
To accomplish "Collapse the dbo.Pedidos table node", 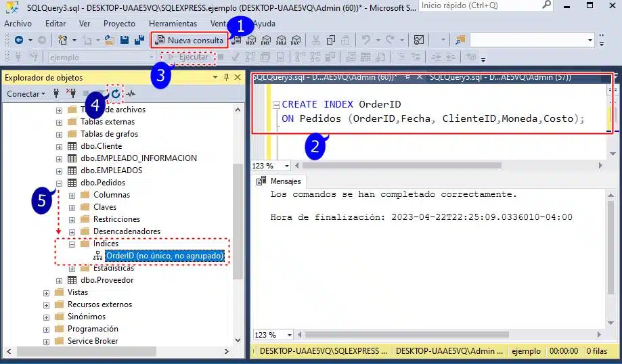I will click(60, 183).
